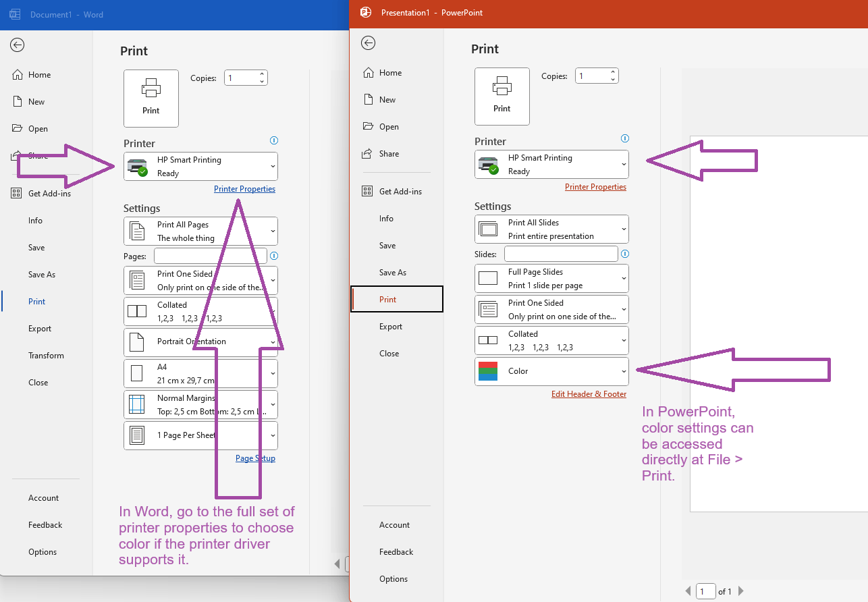Click PowerPoint's Color swatch icon
The height and width of the screenshot is (602, 868).
(488, 371)
